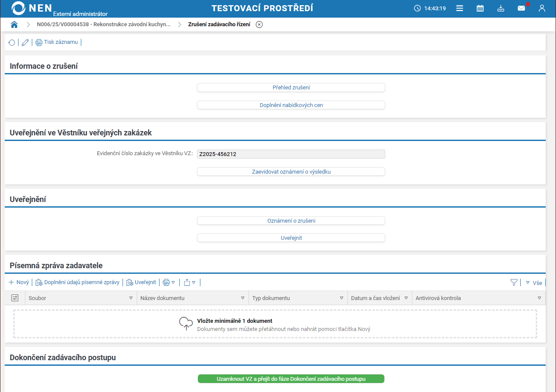Refresh the record using the reload icon
556x392 pixels.
[12, 43]
